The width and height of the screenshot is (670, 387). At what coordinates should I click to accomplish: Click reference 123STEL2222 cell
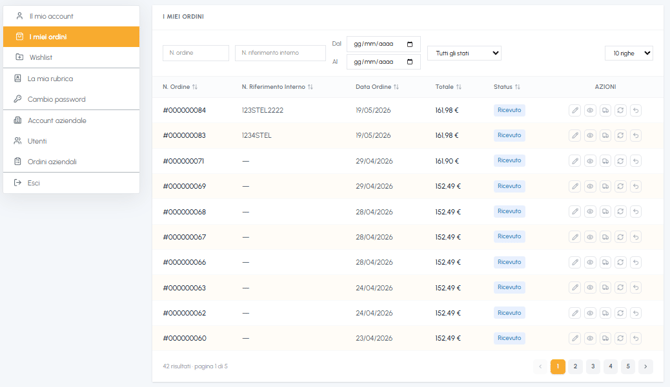tap(262, 110)
